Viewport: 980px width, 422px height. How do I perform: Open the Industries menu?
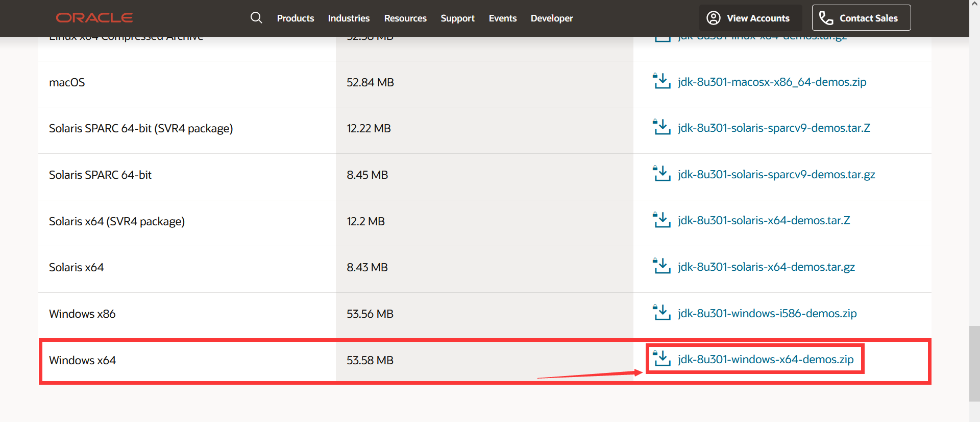(x=349, y=18)
